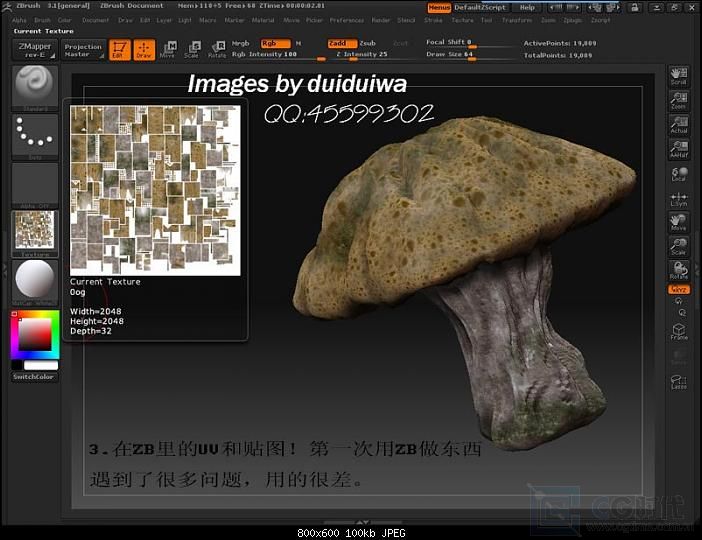The height and width of the screenshot is (540, 702).
Task: Open the MatCap White material selector
Action: click(x=34, y=283)
